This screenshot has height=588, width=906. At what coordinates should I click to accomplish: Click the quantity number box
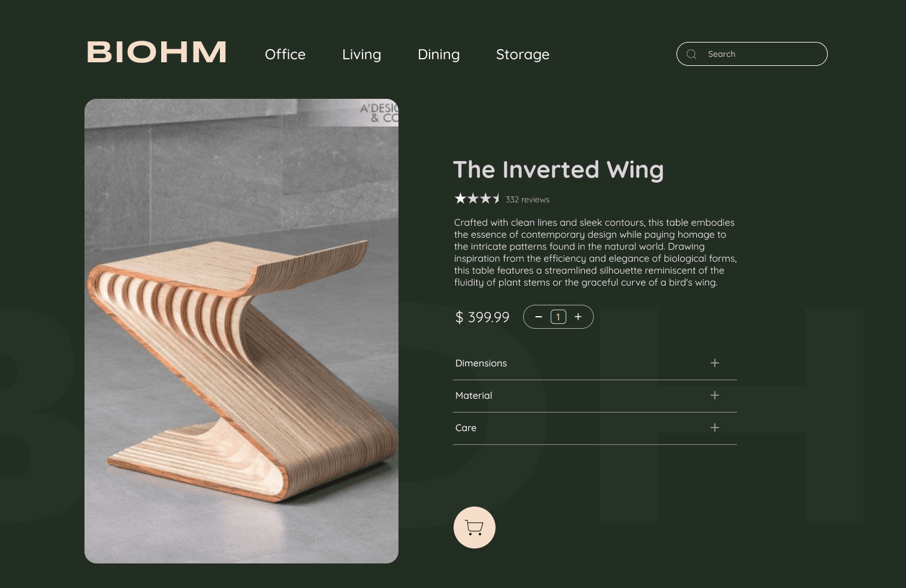click(x=558, y=317)
